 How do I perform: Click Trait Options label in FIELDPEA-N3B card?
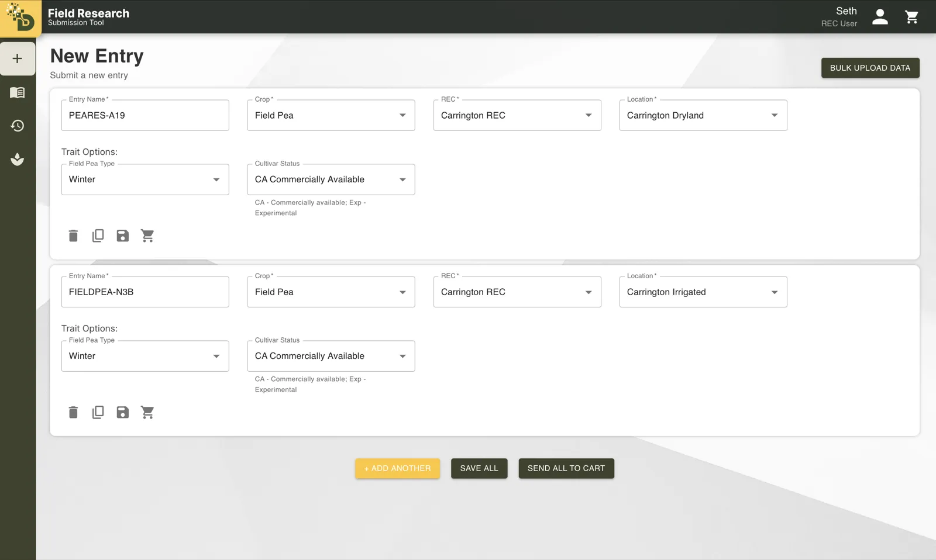[x=90, y=329]
